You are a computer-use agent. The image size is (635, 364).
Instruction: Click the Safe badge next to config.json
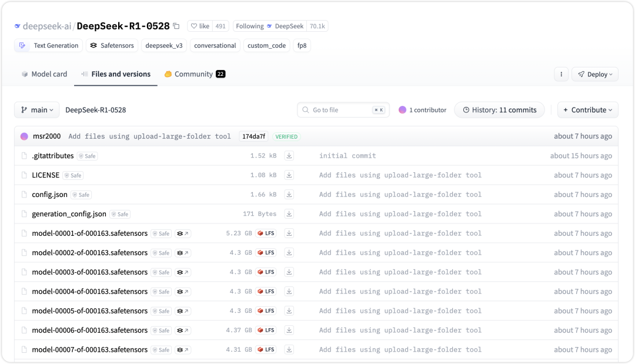click(81, 195)
